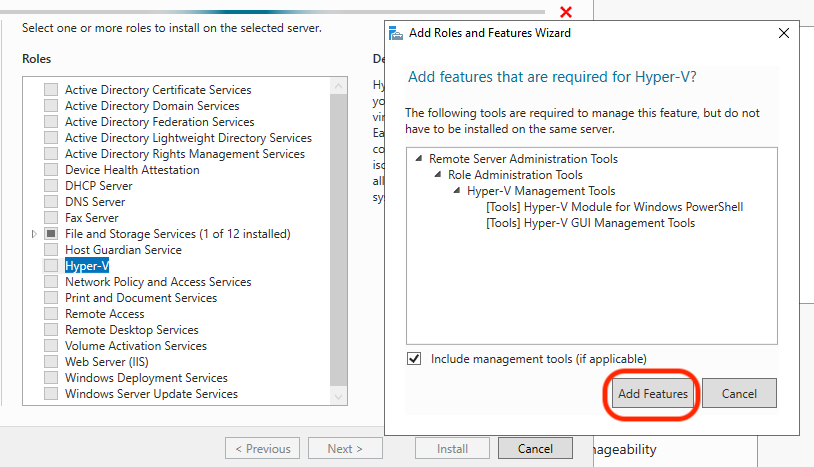Check Remote Desktop Services role
The image size is (814, 467).
(51, 329)
